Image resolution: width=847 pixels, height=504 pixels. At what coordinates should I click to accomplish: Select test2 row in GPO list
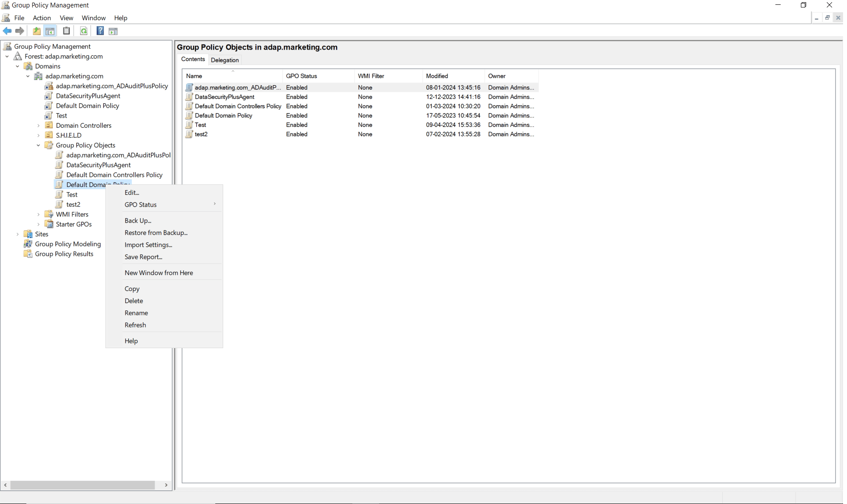pos(201,134)
